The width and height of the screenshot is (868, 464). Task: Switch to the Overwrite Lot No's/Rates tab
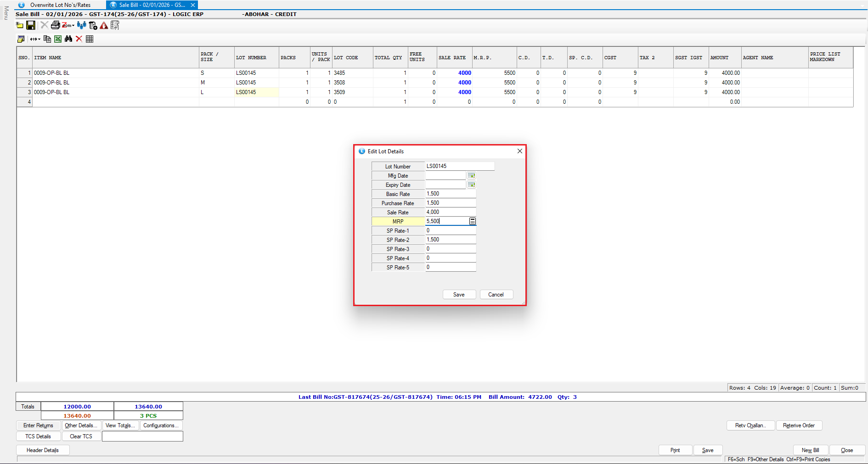(60, 5)
